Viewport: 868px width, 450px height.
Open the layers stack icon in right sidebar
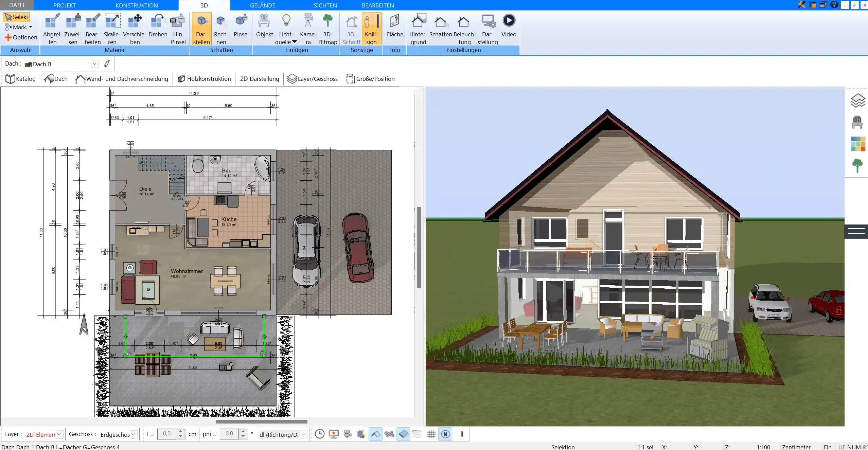tap(858, 101)
